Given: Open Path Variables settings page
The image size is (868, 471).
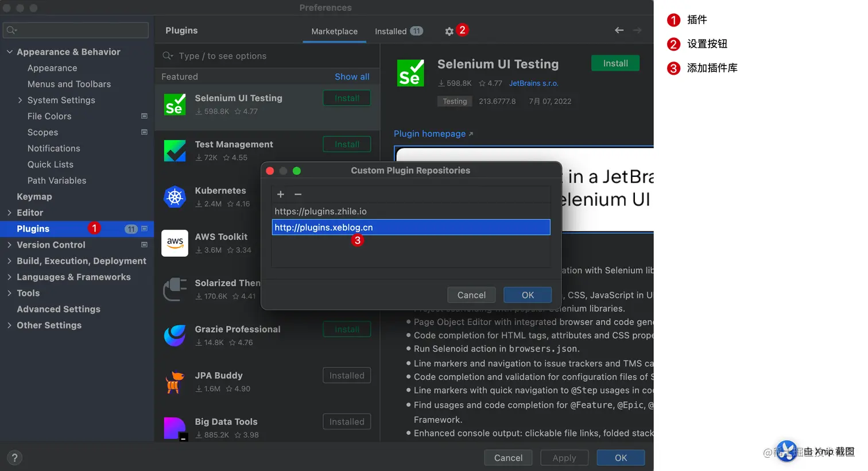Looking at the screenshot, I should point(57,180).
